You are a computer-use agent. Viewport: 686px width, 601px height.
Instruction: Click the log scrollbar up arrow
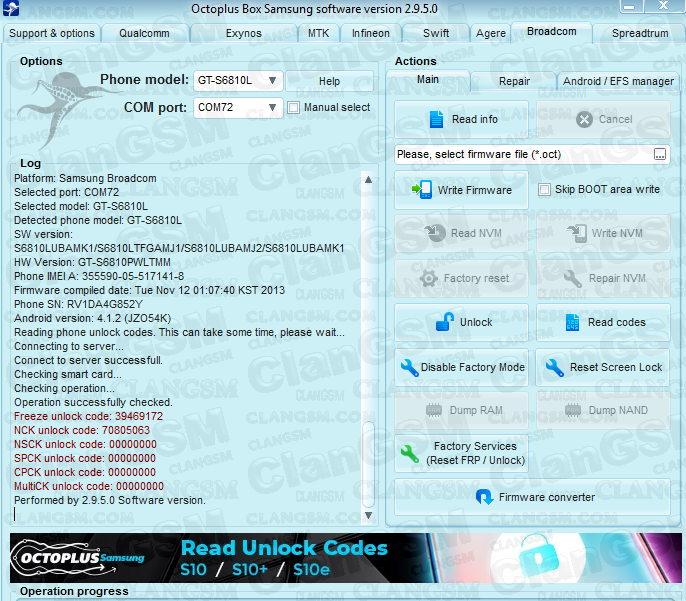[368, 180]
